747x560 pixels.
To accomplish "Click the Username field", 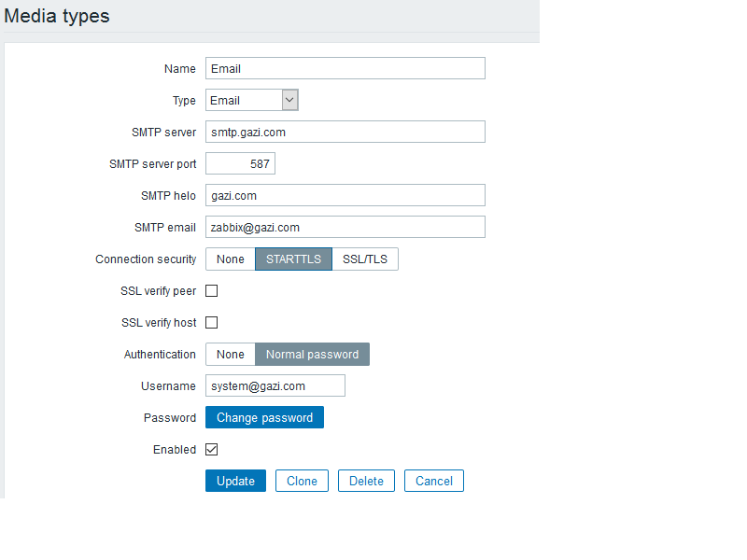I will [x=275, y=385].
